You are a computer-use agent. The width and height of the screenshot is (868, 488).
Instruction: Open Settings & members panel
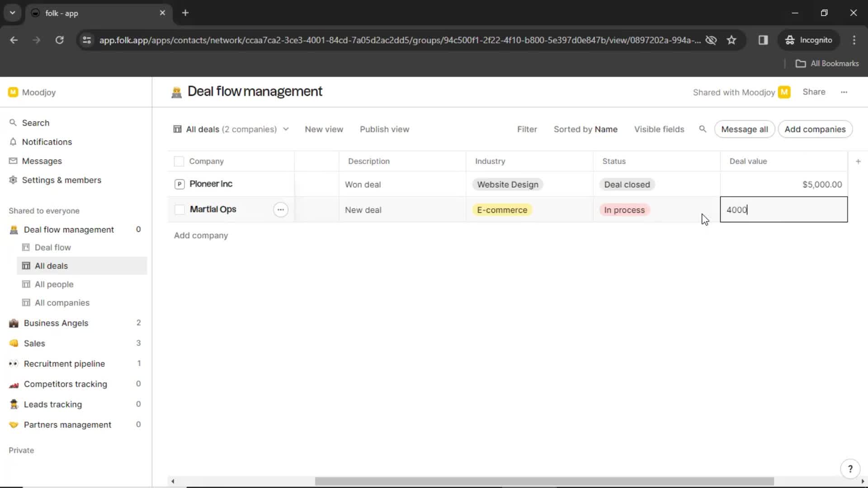pyautogui.click(x=61, y=180)
